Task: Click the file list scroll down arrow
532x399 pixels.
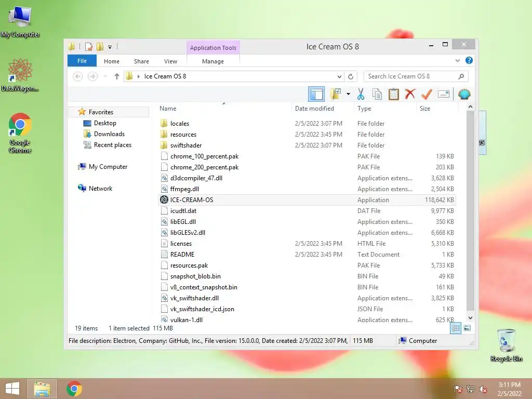Action: (470, 318)
